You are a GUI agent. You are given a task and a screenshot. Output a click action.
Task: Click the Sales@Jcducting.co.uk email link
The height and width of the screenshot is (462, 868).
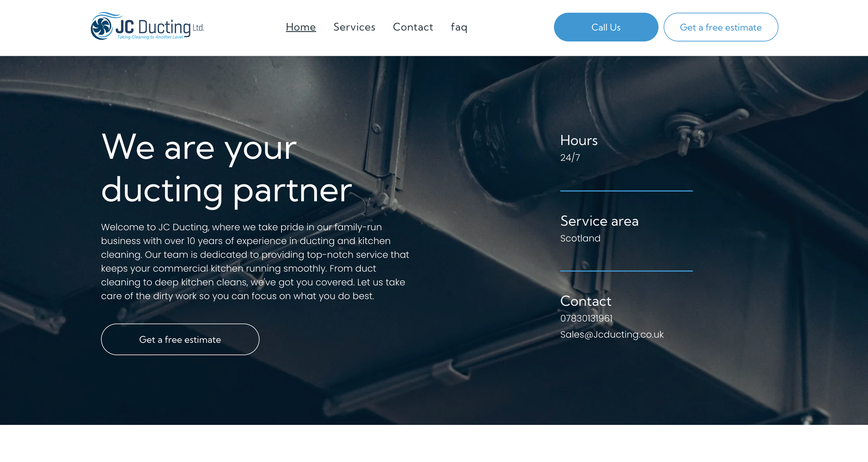(612, 335)
